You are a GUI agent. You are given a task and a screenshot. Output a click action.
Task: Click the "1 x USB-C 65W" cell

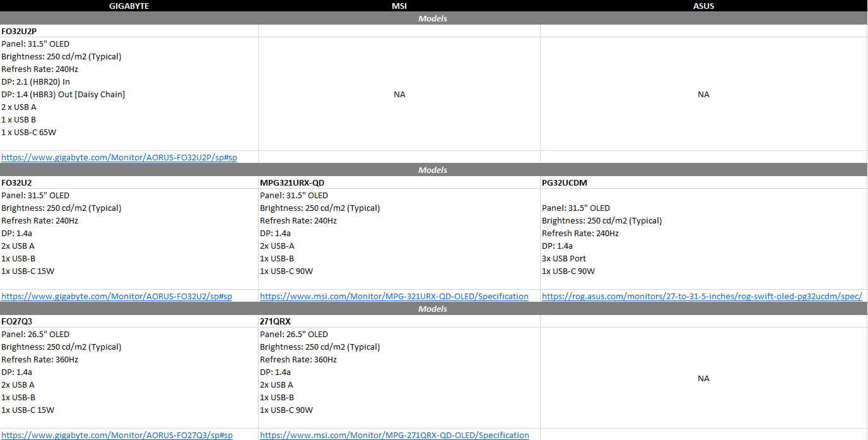pyautogui.click(x=29, y=132)
